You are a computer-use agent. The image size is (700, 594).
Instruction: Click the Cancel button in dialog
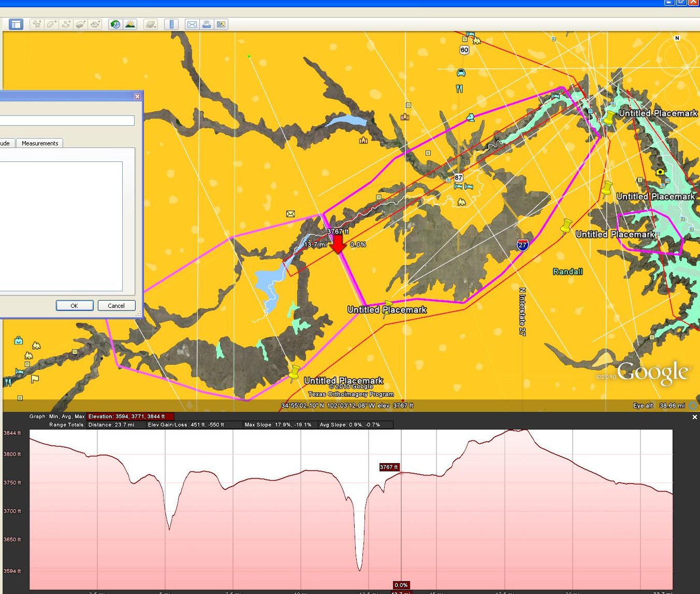116,306
